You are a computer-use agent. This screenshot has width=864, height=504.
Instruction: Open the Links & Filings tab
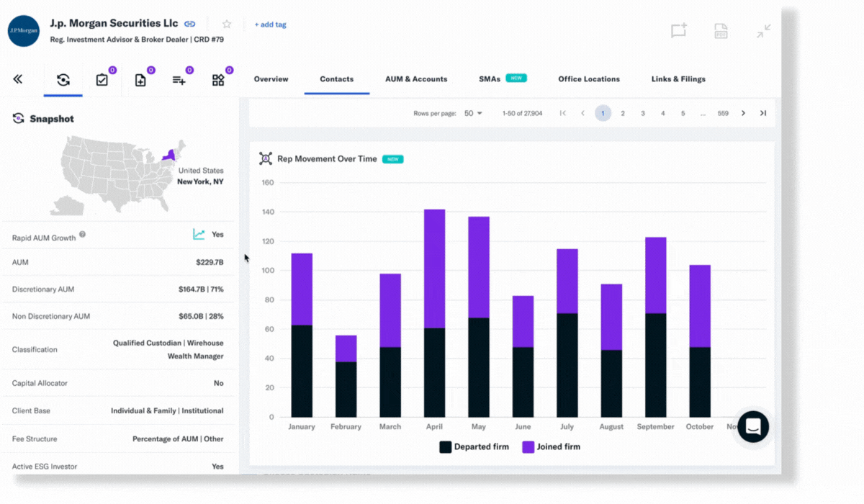[678, 79]
